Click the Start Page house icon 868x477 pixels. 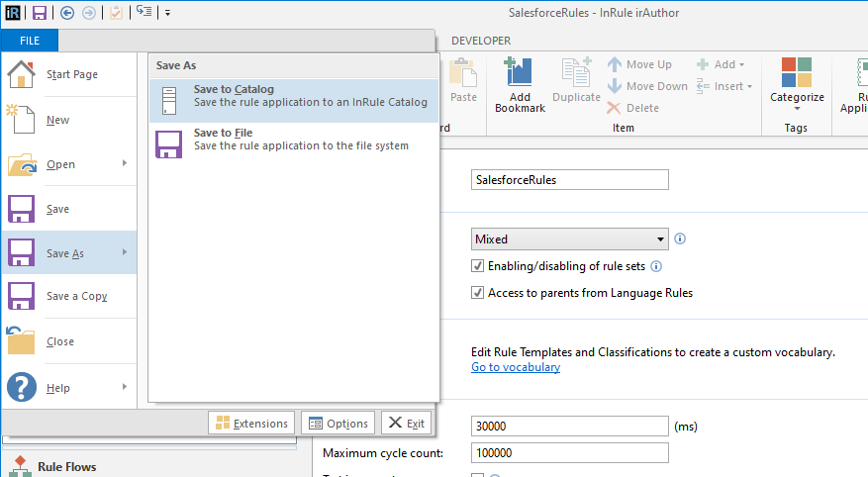click(x=21, y=74)
